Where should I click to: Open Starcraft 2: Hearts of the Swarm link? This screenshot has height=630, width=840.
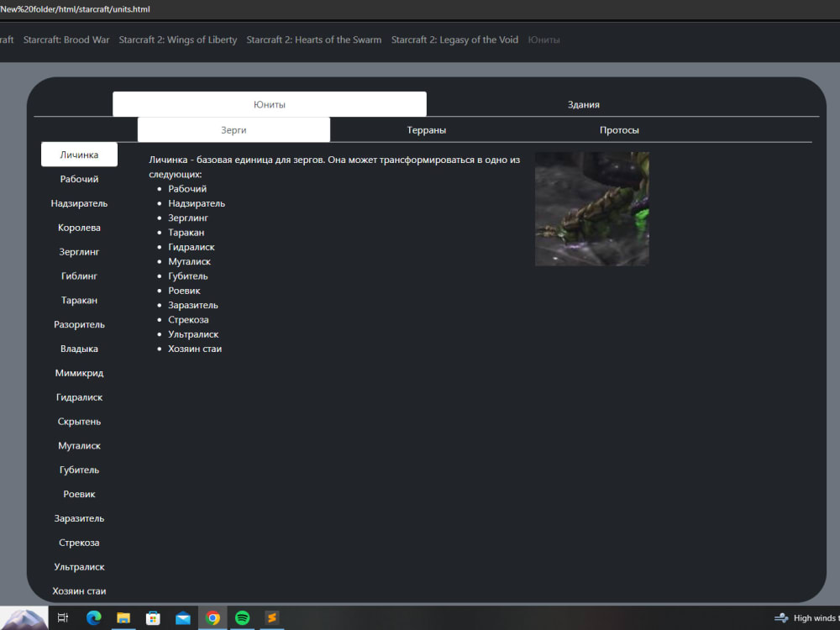pos(314,39)
